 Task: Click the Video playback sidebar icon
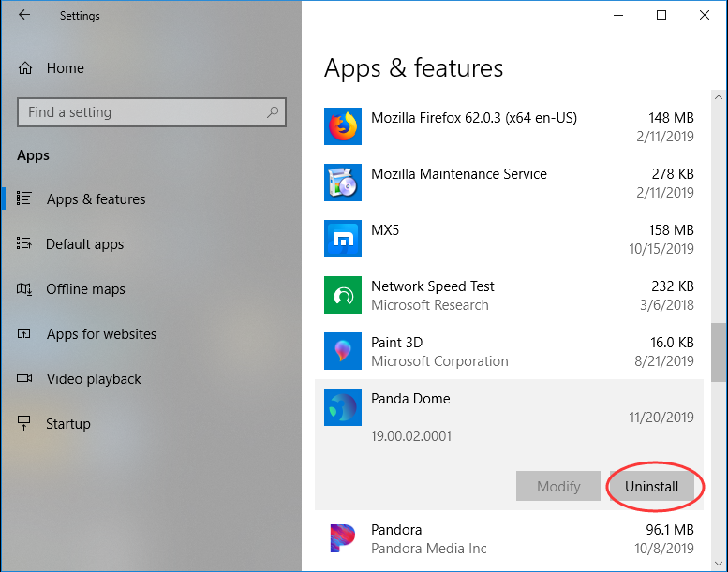[x=24, y=378]
